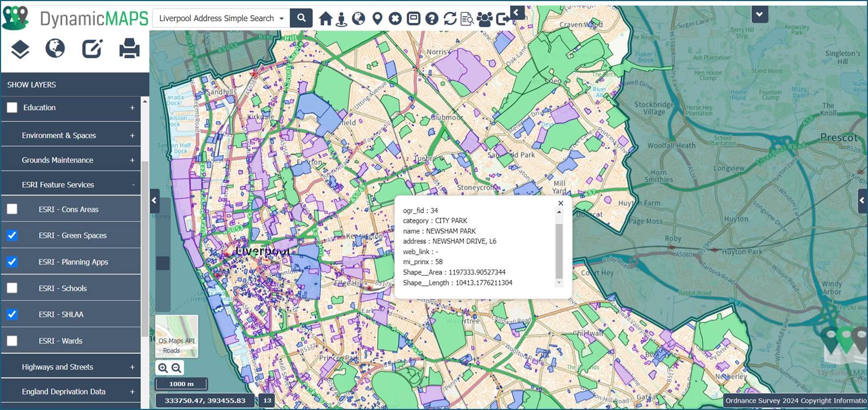Open the document search report icon

pyautogui.click(x=467, y=19)
